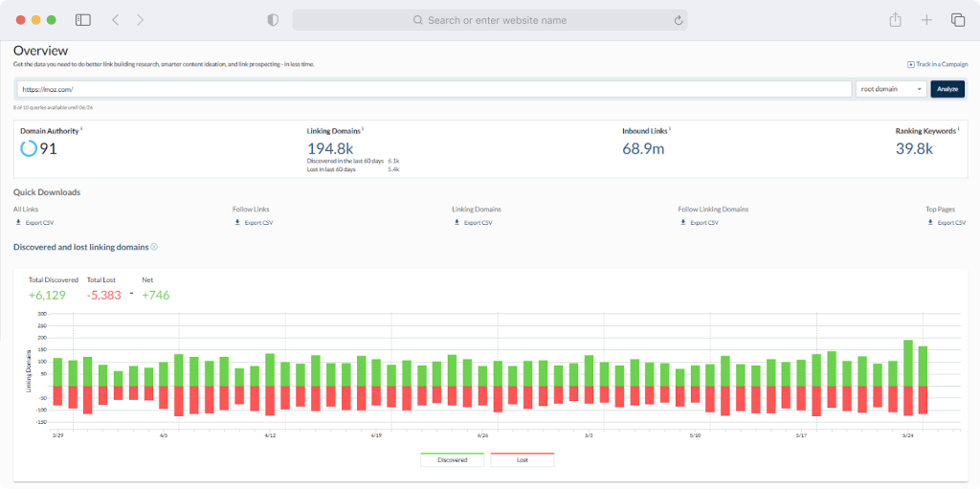Toggle the Safari sidebar icon
The width and height of the screenshot is (980, 489).
(83, 20)
